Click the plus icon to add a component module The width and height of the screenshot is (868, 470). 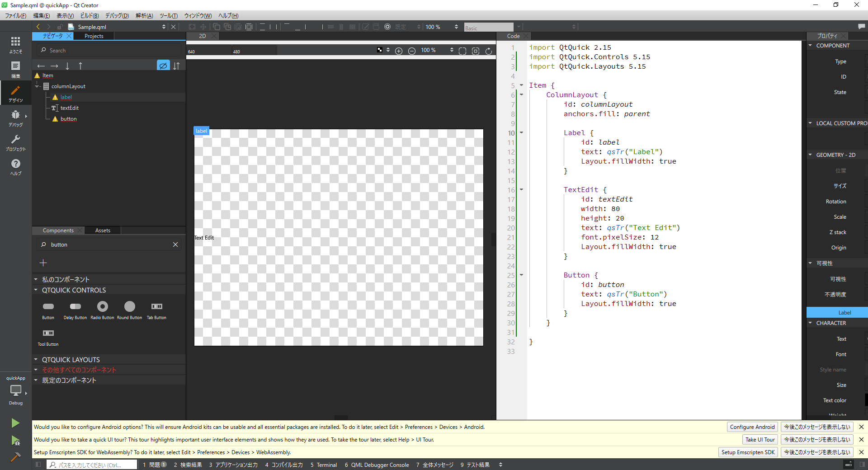[43, 263]
